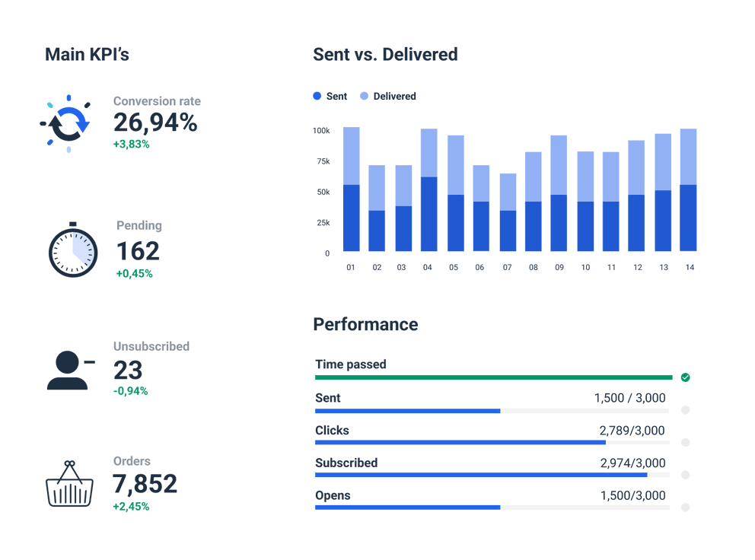Toggle the Sent series in the legend
Image resolution: width=755 pixels, height=560 pixels.
[329, 96]
